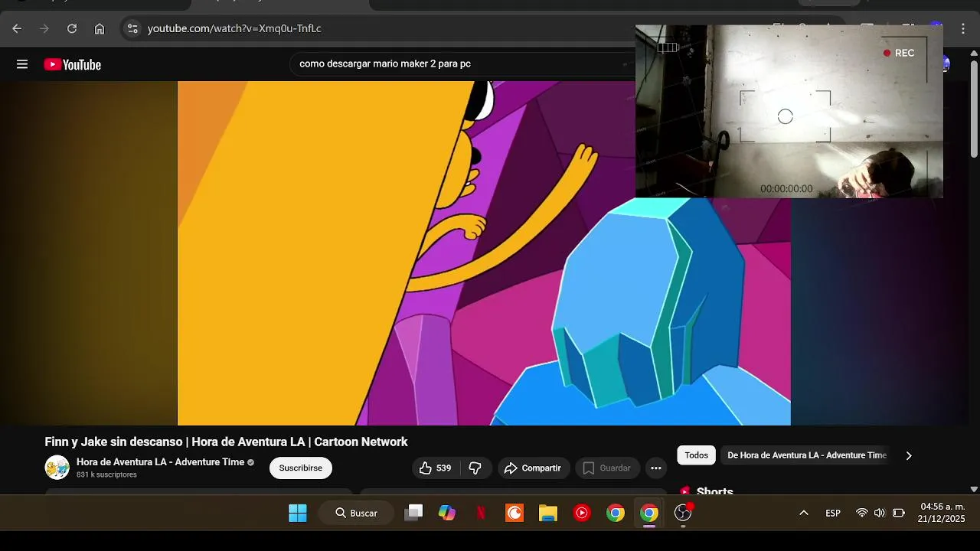Open YouTube Music from taskbar
This screenshot has height=551, width=980.
point(582,513)
